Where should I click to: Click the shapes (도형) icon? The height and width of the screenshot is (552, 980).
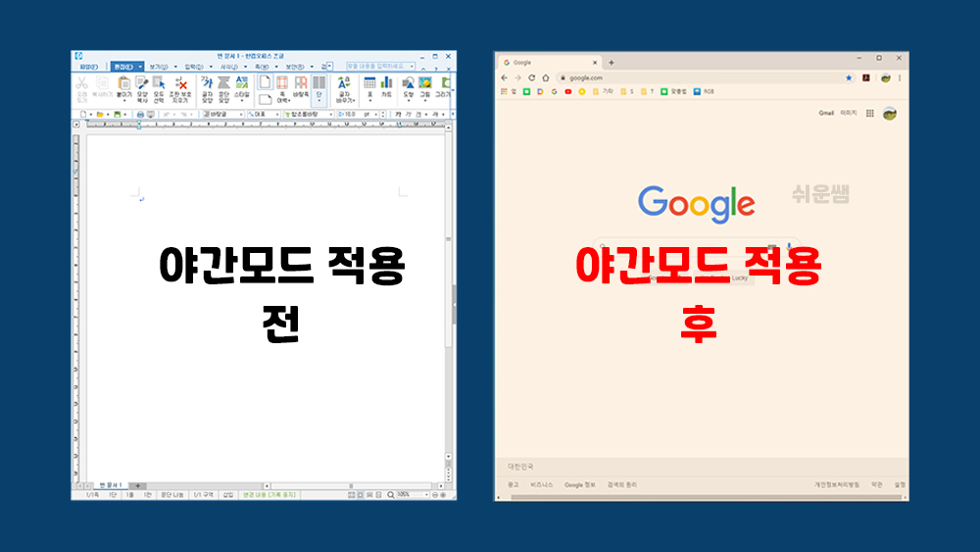[x=408, y=83]
